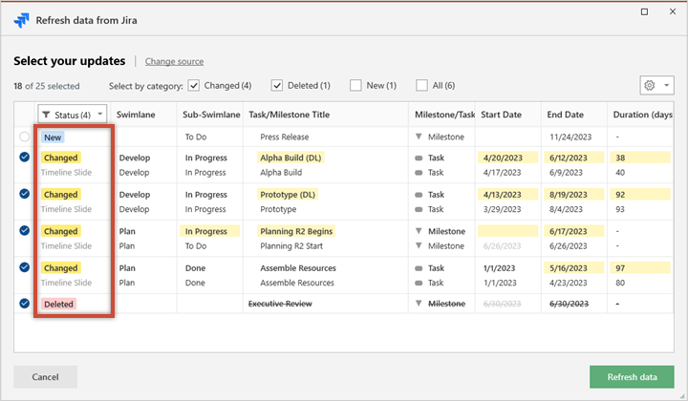
Task: Deselect the Alpha Build (DL) row checkmark
Action: [24, 157]
